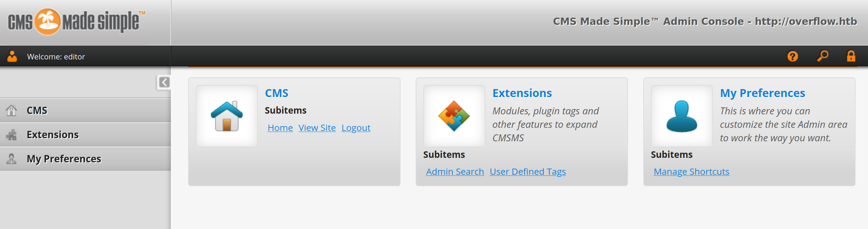
Task: Click the Home link under CMS subitems
Action: click(x=280, y=128)
